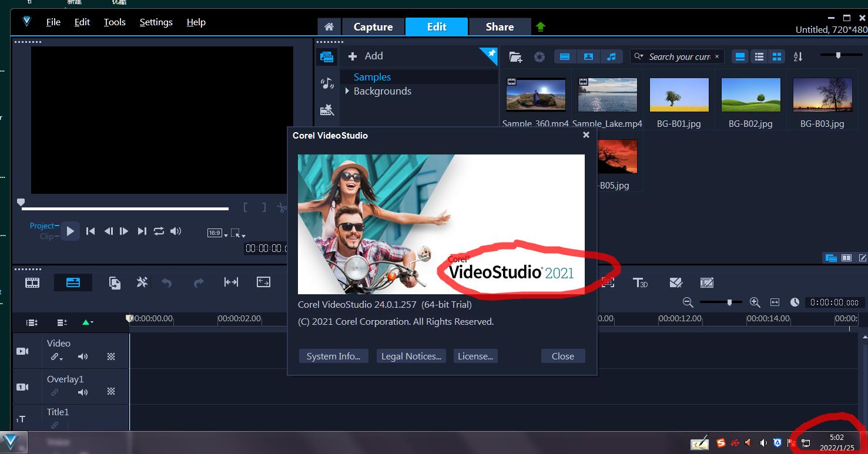Play the project in preview

(70, 231)
